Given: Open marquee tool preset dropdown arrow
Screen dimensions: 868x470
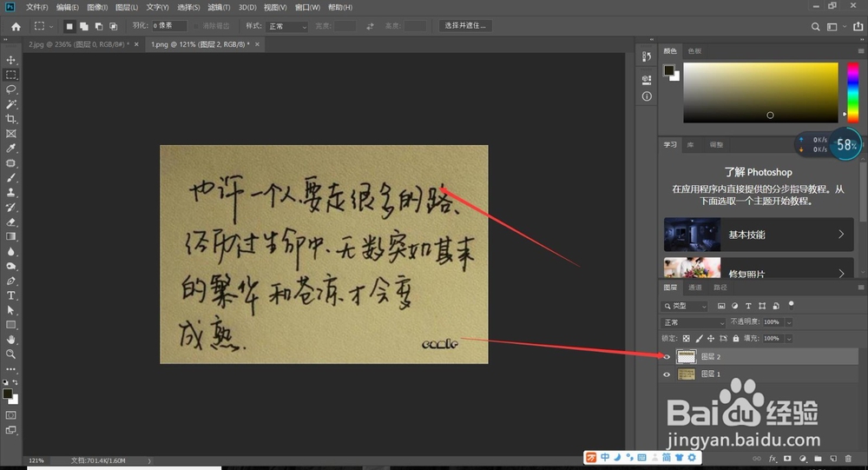Looking at the screenshot, I should point(51,26).
